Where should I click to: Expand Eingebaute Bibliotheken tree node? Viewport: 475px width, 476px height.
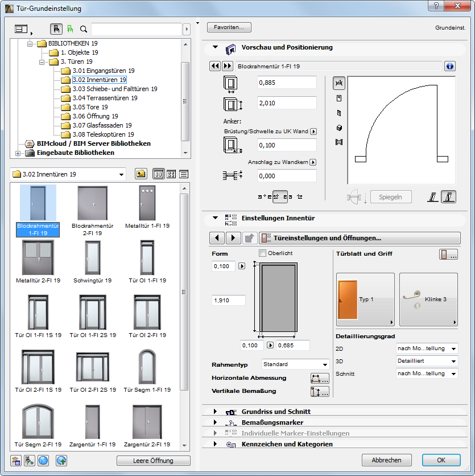[x=18, y=153]
